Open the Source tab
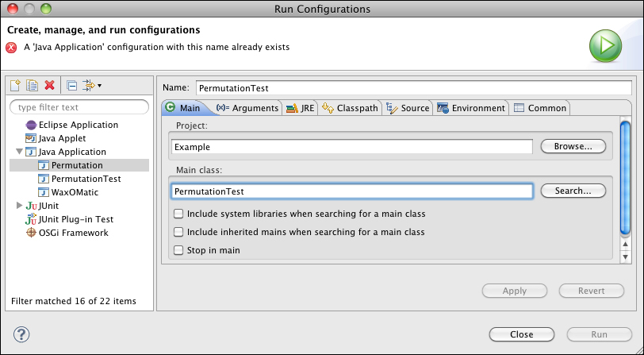This screenshot has width=644, height=355. 408,108
